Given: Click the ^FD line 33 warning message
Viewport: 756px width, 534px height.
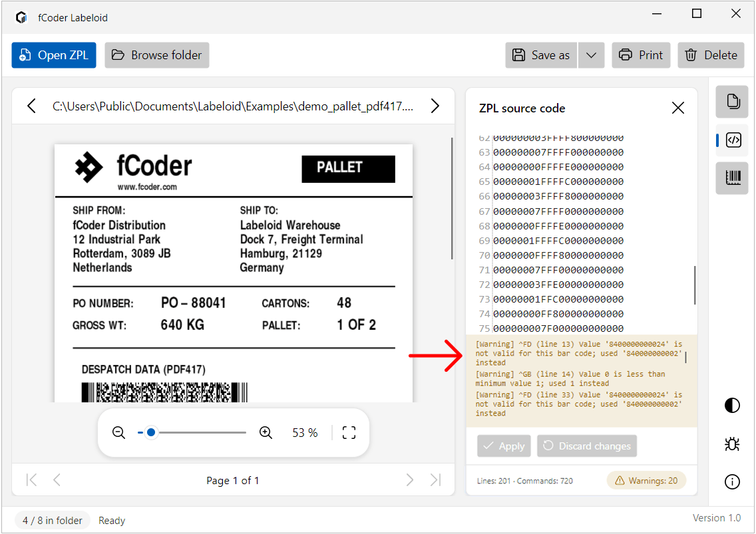Looking at the screenshot, I should (578, 404).
